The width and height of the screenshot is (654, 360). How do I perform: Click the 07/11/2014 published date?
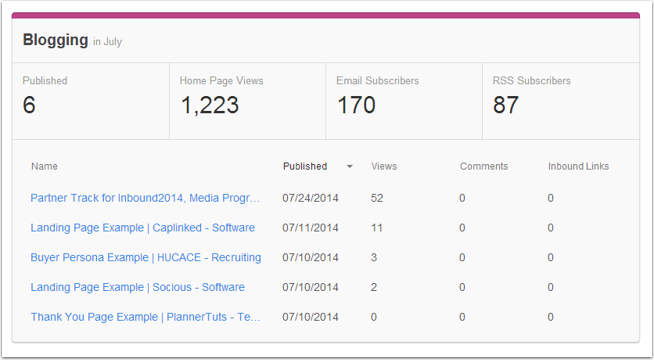pyautogui.click(x=310, y=228)
